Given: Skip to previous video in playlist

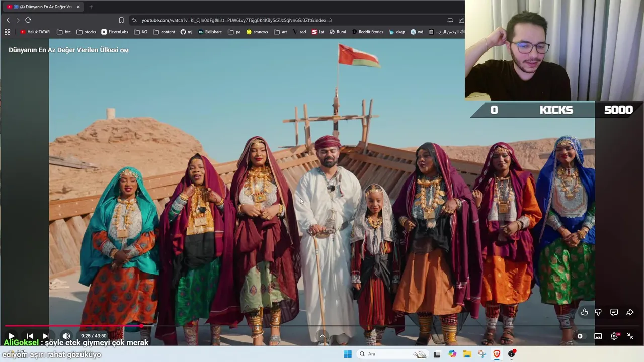Looking at the screenshot, I should (30, 336).
